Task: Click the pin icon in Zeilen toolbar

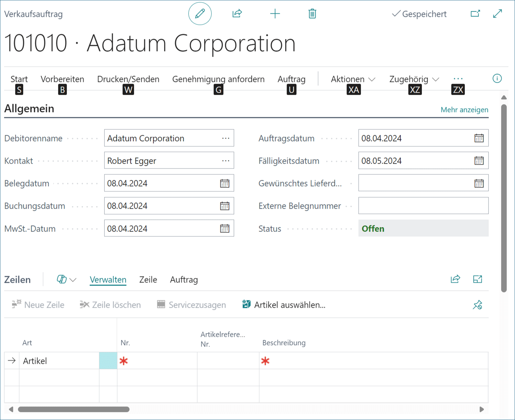Action: [477, 305]
